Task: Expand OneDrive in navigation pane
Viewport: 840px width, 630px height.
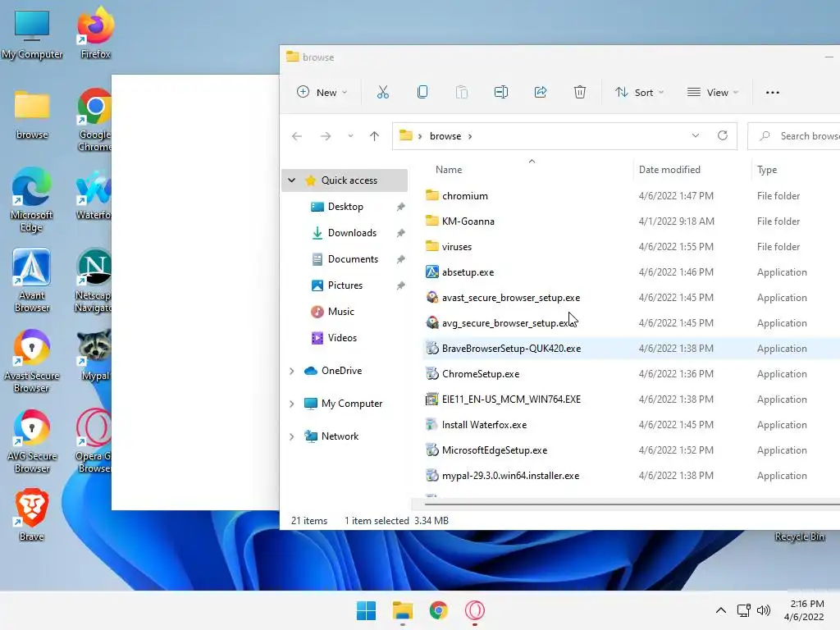Action: (291, 371)
